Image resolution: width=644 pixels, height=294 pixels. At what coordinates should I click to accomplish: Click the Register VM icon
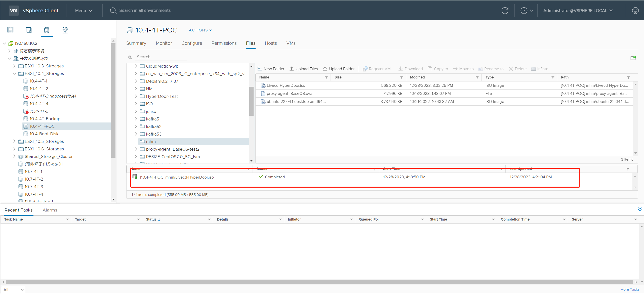364,69
